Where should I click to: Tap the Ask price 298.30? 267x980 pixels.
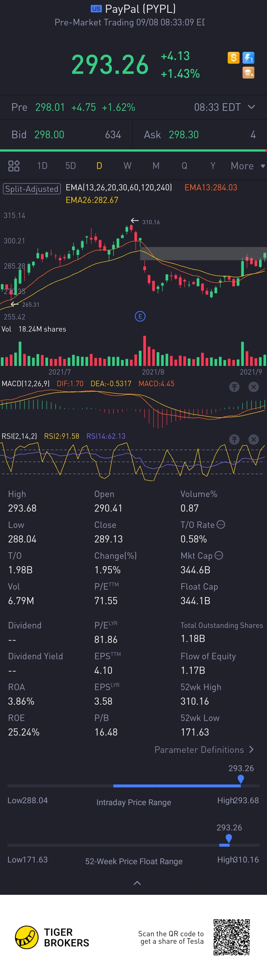point(184,135)
